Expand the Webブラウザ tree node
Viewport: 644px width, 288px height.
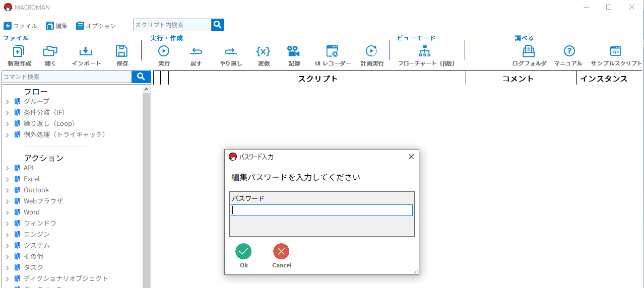(x=8, y=201)
